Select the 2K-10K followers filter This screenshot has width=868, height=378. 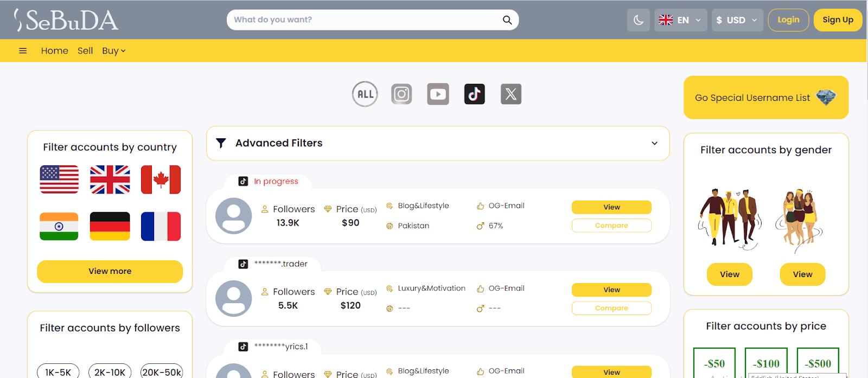coord(110,372)
